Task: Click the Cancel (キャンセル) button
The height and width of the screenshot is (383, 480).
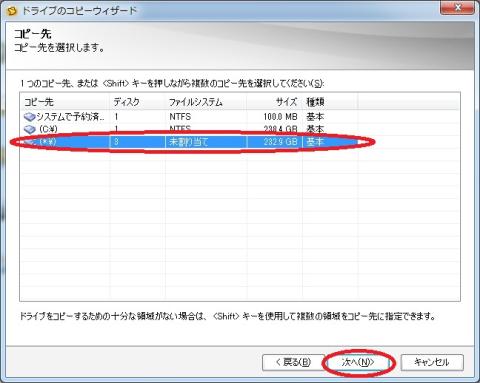Action: [x=432, y=362]
